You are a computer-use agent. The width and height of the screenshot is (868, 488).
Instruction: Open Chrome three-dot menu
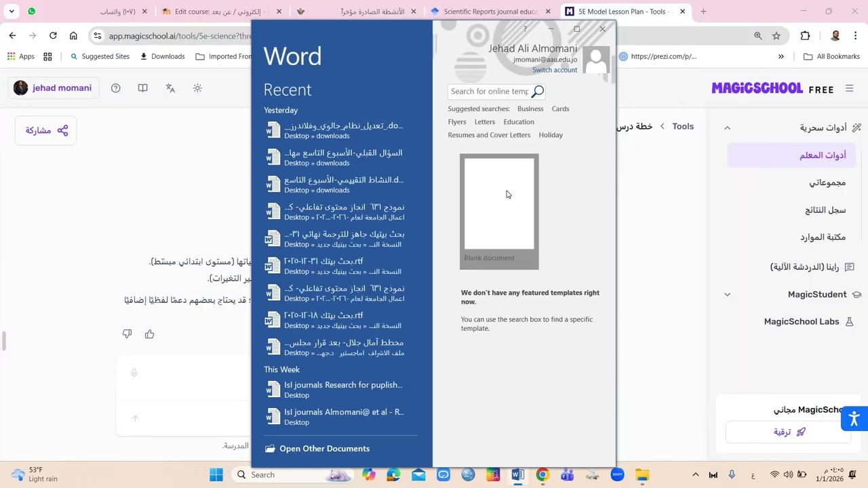854,35
